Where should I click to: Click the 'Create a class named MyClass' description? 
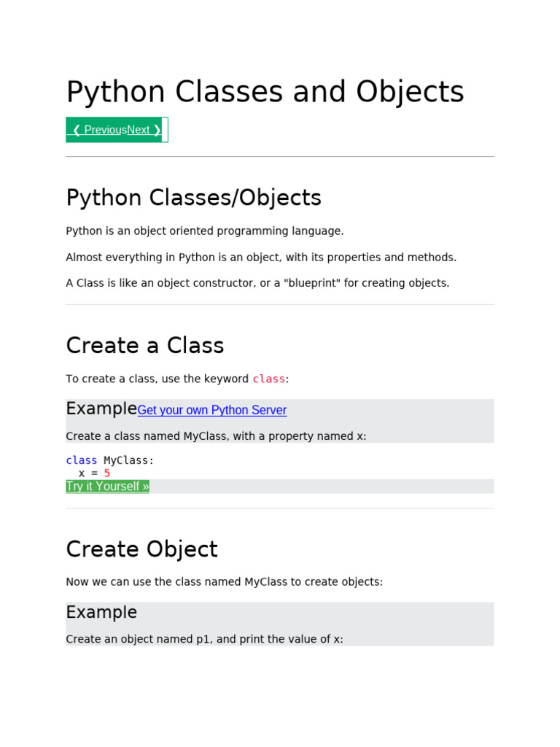(216, 436)
